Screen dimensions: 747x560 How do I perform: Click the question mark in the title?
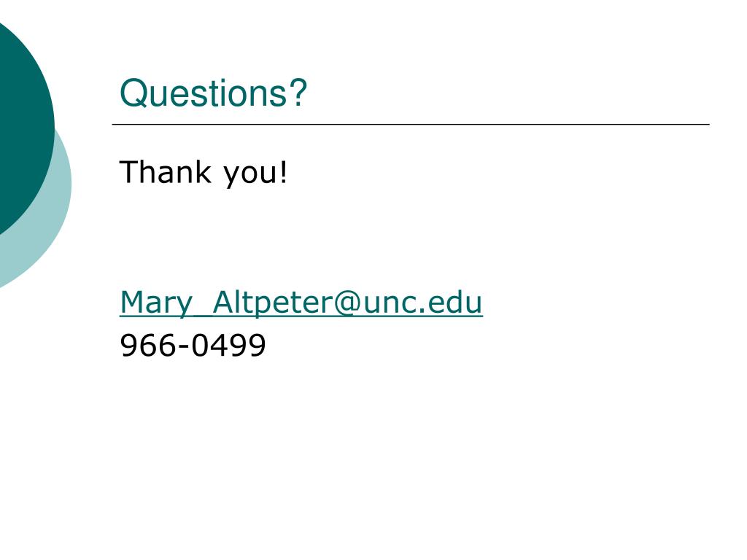coord(298,92)
